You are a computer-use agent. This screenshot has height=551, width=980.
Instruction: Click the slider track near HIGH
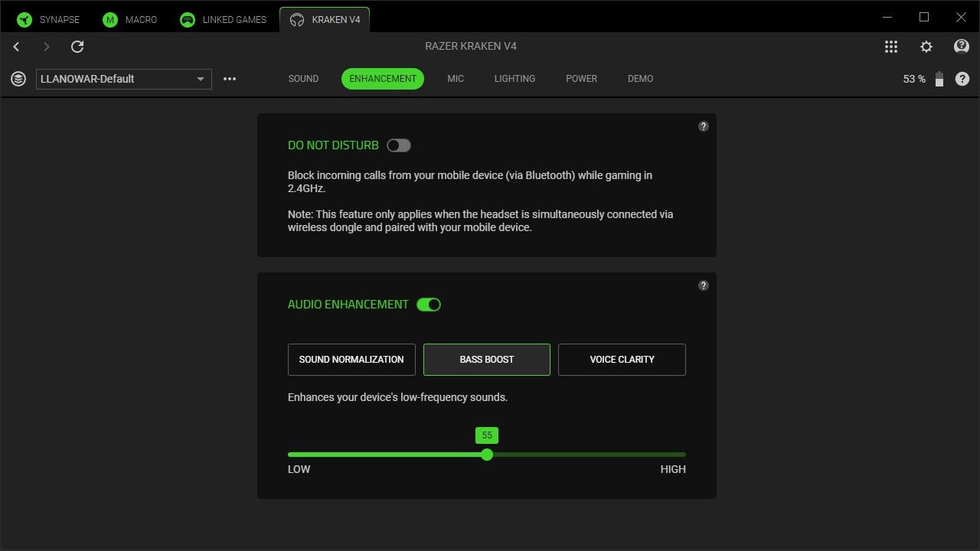pos(674,455)
